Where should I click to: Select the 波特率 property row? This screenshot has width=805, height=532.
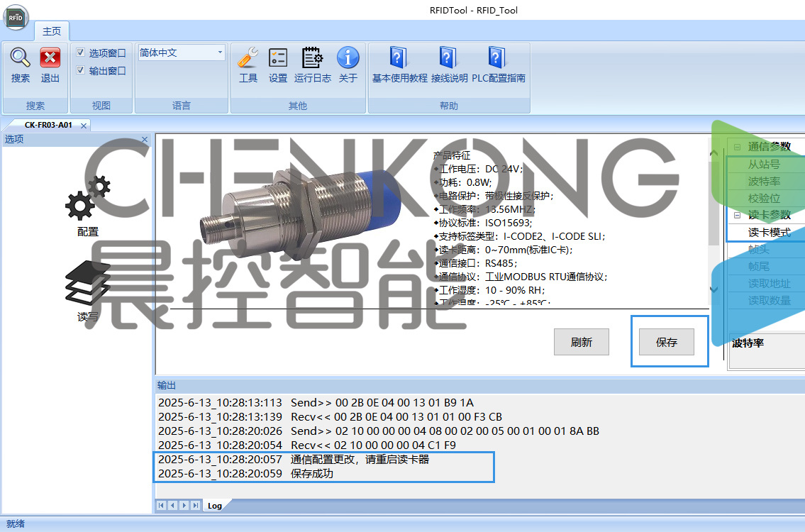coord(767,182)
